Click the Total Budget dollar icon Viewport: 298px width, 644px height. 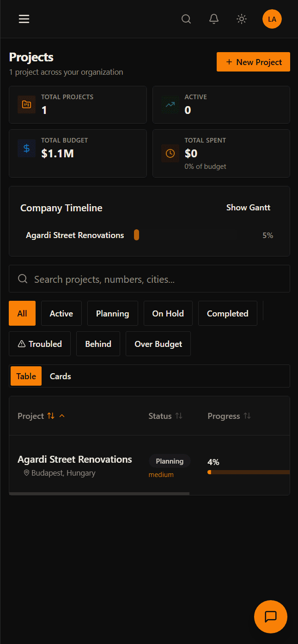[26, 148]
